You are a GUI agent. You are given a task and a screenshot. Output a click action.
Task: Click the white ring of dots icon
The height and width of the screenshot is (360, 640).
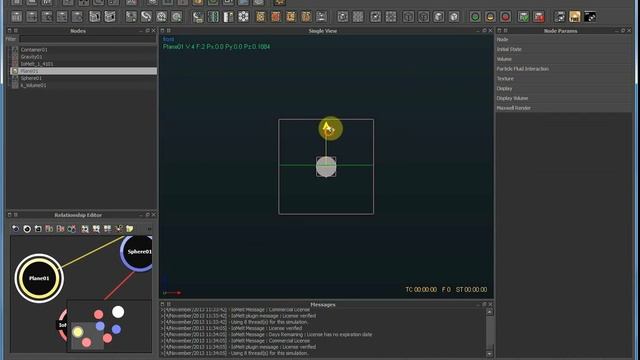243,17
